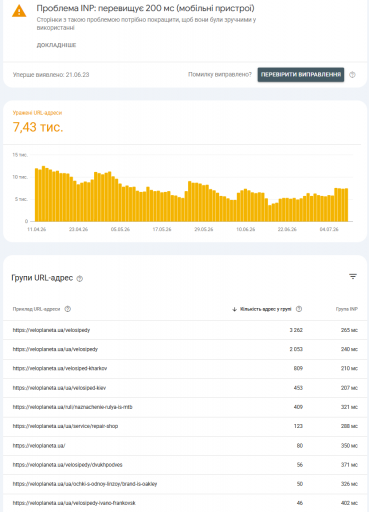Click the sort arrow on address count column
Viewport: 369px width, 512px height.
[x=234, y=309]
